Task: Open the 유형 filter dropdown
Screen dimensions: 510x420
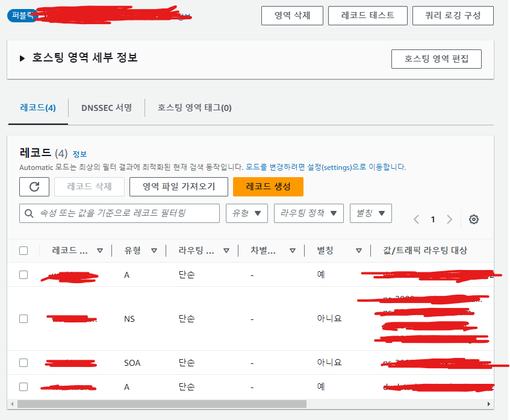Action: click(x=246, y=213)
